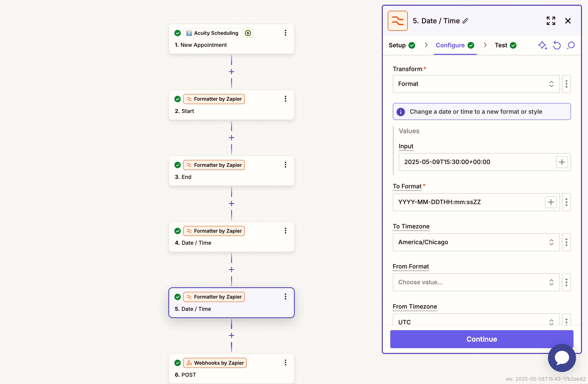Click the Input field label
Image resolution: width=588 pixels, height=384 pixels.
pos(406,146)
